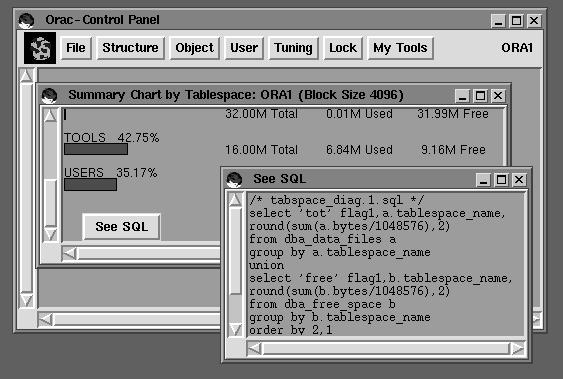
Task: Click the Orac-Control Panel title bar icon
Action: [27, 20]
